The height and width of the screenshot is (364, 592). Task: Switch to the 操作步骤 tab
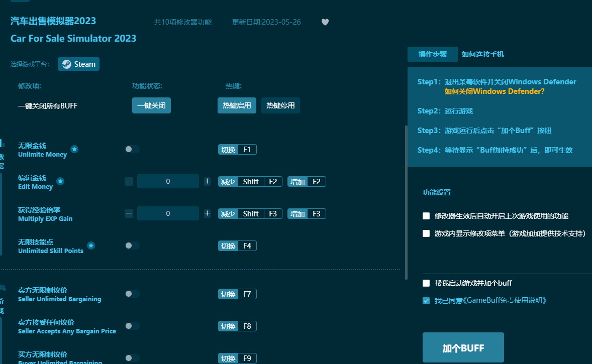(433, 54)
